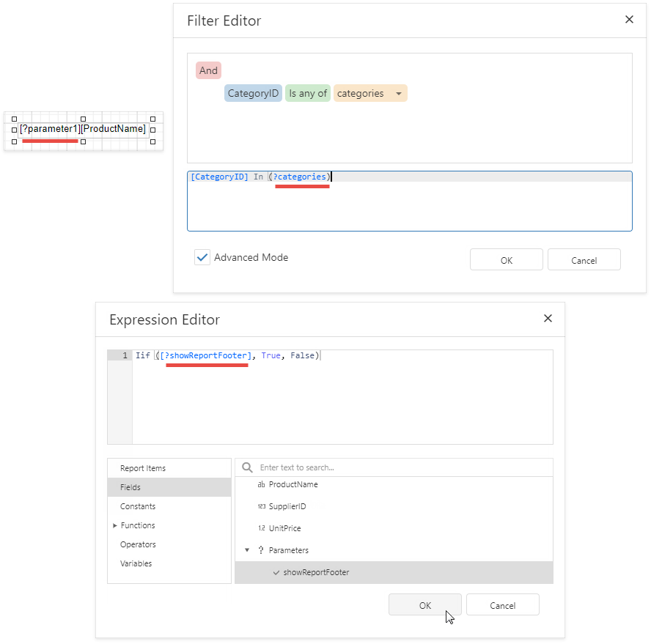The width and height of the screenshot is (651, 644).
Task: Click Cancel in the Expression Editor
Action: 502,604
